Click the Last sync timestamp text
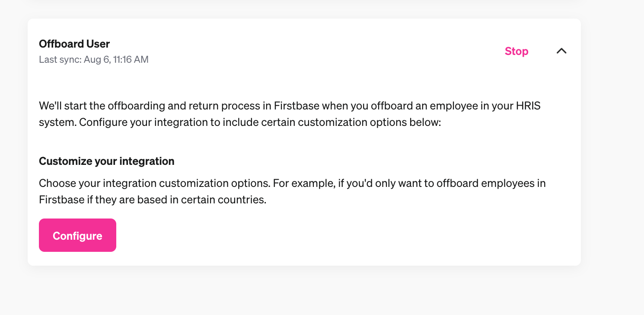644x315 pixels. click(93, 59)
